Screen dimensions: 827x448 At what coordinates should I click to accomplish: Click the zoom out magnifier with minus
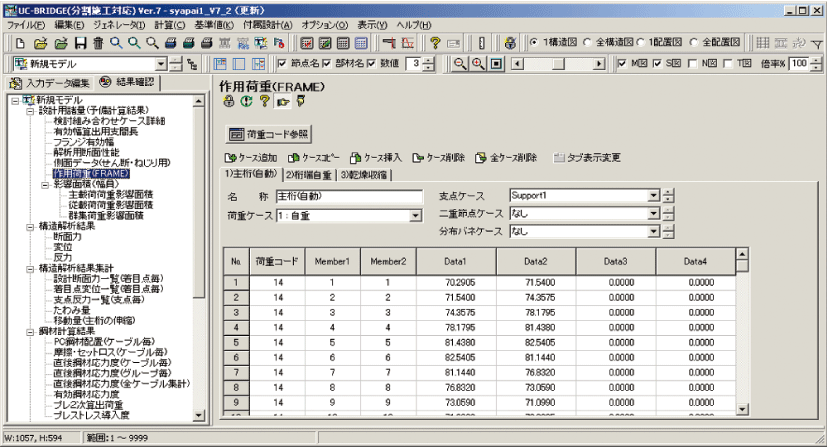point(460,64)
